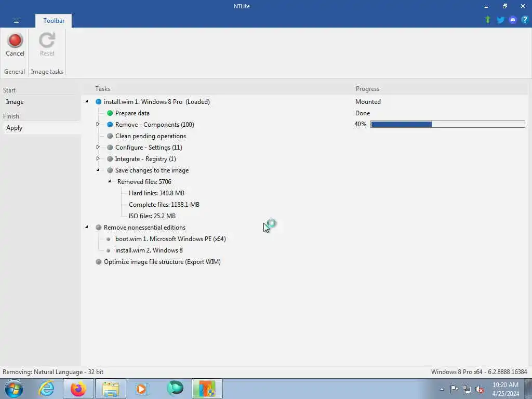The height and width of the screenshot is (399, 532).
Task: Select the Toolbar tab
Action: point(54,21)
